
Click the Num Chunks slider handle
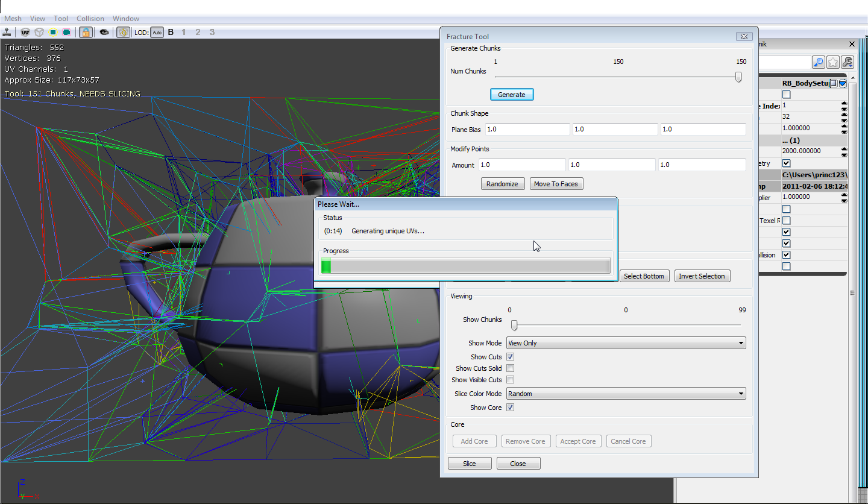click(x=738, y=77)
